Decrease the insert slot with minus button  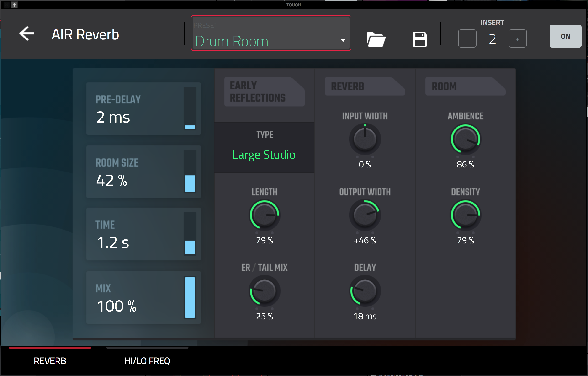coord(467,39)
